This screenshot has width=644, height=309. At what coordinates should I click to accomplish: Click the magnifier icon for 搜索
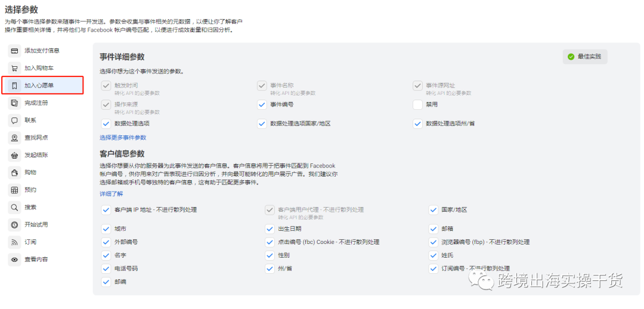(x=14, y=208)
